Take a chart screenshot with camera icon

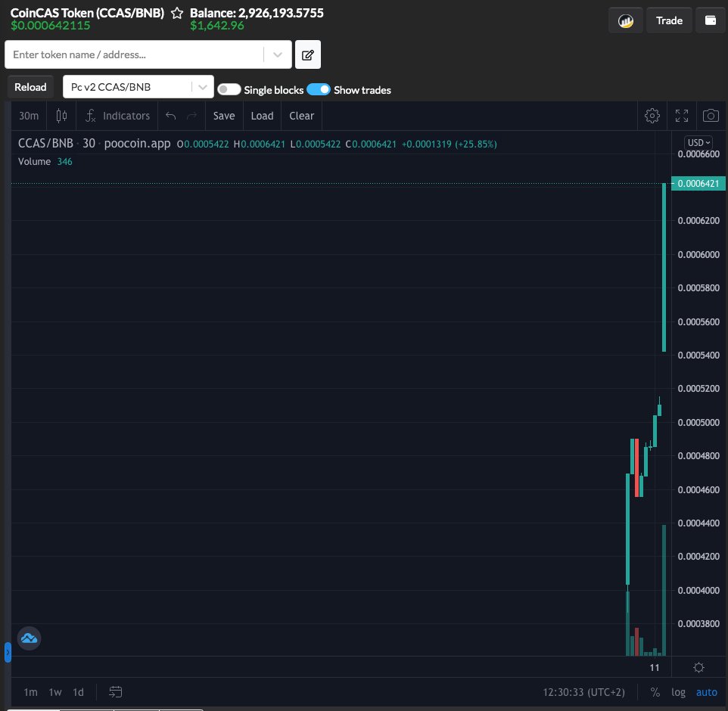point(710,115)
